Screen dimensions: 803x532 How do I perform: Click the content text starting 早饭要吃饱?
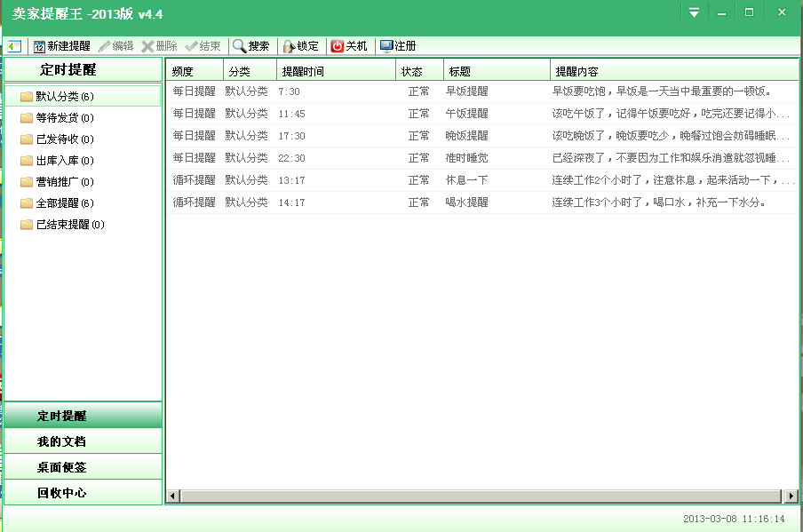click(662, 91)
